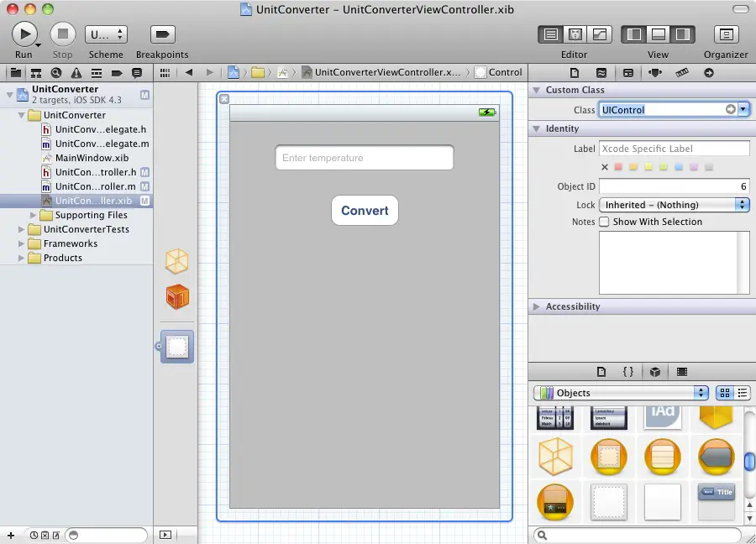Viewport: 756px width, 544px height.
Task: Select the File's Owner cube in dock
Action: point(176,262)
